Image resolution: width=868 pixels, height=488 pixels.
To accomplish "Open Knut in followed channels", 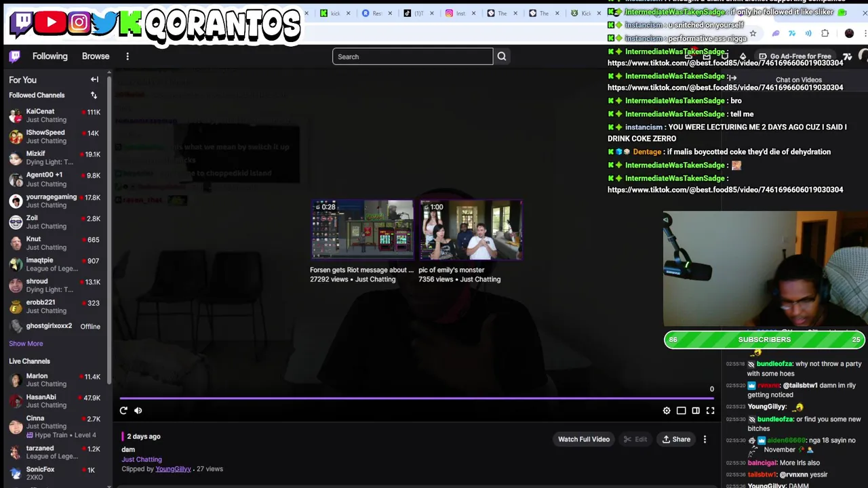I will click(x=55, y=243).
